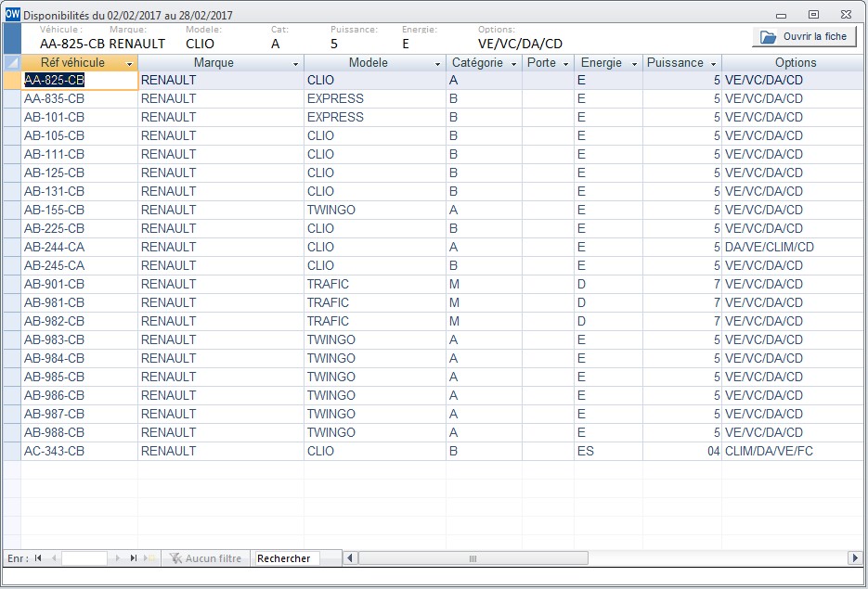Click the EXPRESS model in AA-835-CB row

(x=375, y=98)
